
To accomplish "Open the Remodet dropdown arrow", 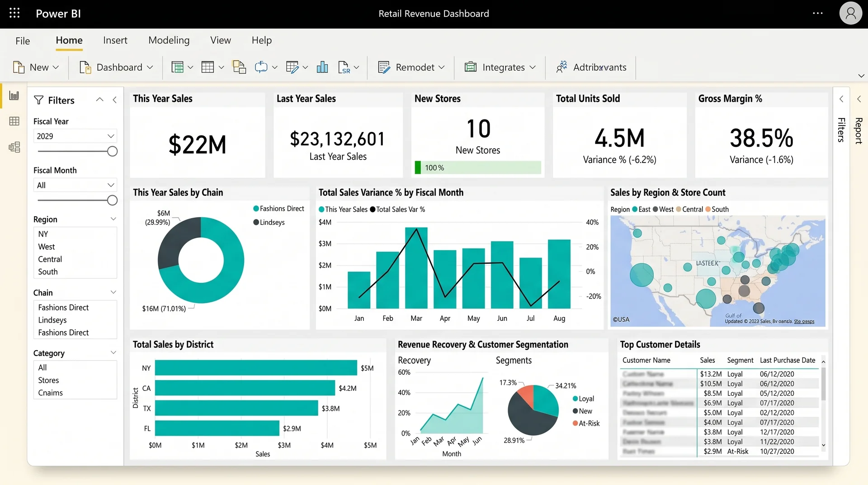I will (x=442, y=67).
